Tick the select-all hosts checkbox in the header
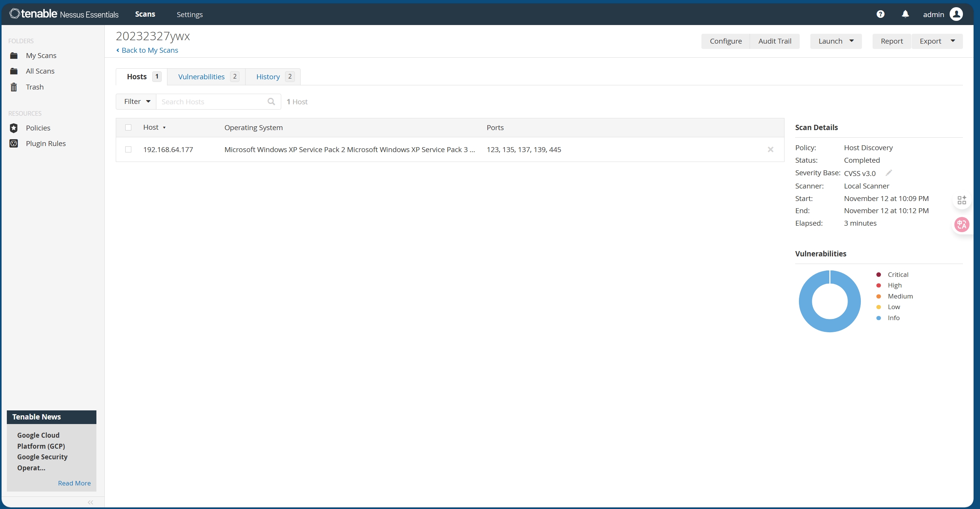 pos(128,127)
